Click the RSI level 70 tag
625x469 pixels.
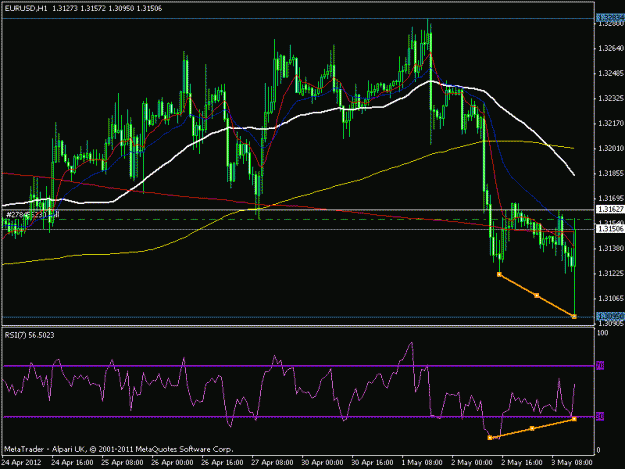tap(600, 365)
